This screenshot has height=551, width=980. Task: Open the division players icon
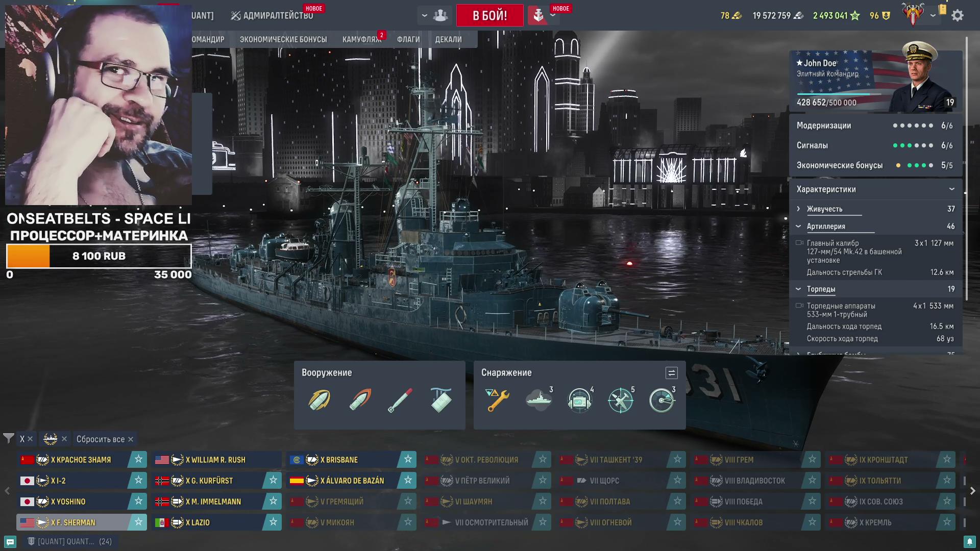tap(440, 15)
